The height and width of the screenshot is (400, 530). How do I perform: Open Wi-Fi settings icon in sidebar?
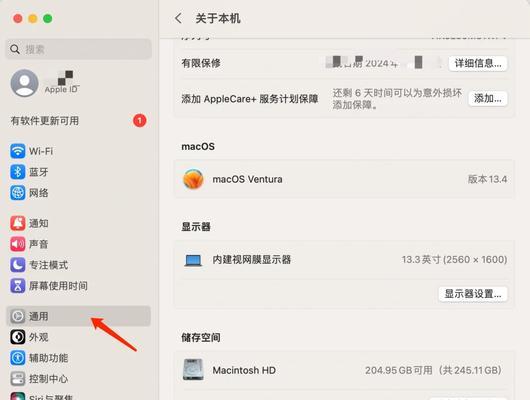click(x=18, y=151)
